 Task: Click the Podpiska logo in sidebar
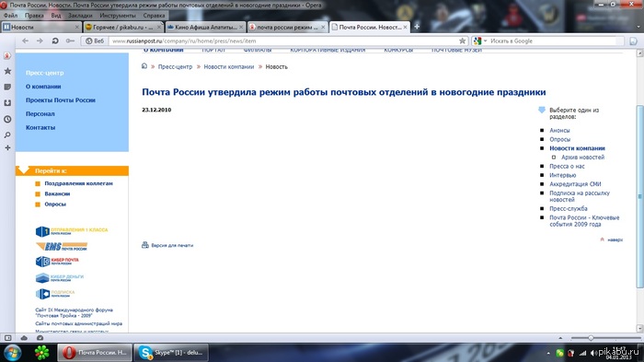coord(55,293)
